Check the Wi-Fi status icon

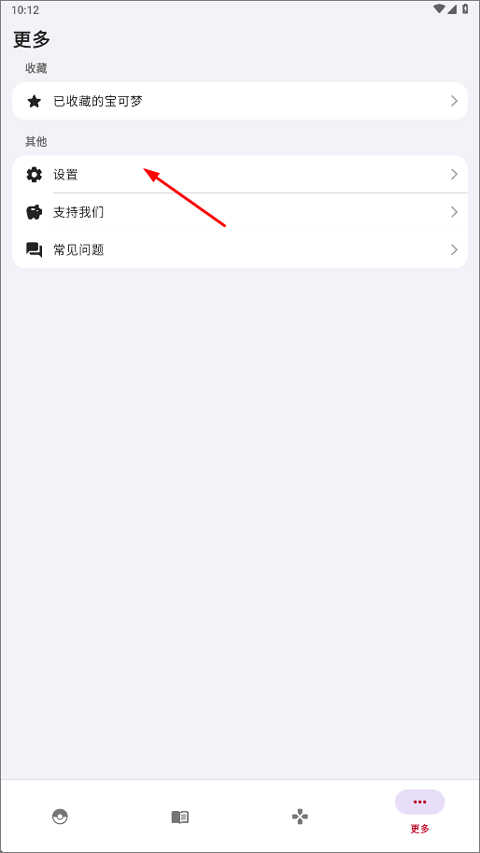(x=439, y=9)
